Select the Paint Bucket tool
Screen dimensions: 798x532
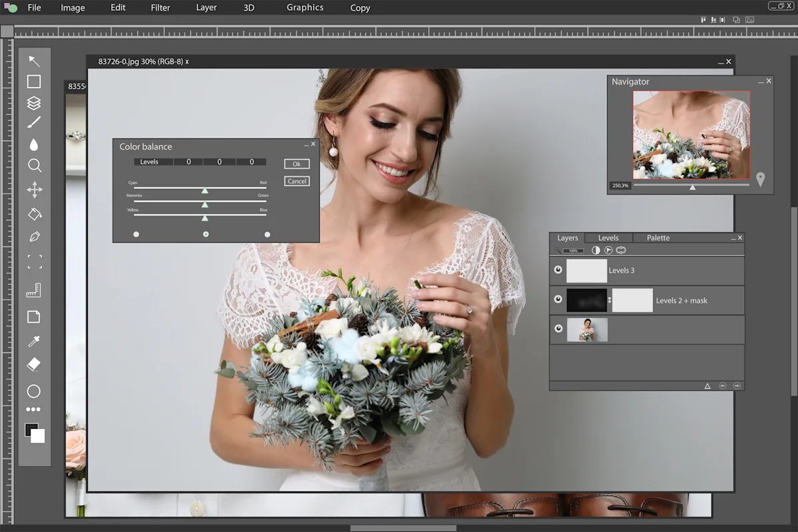34,213
